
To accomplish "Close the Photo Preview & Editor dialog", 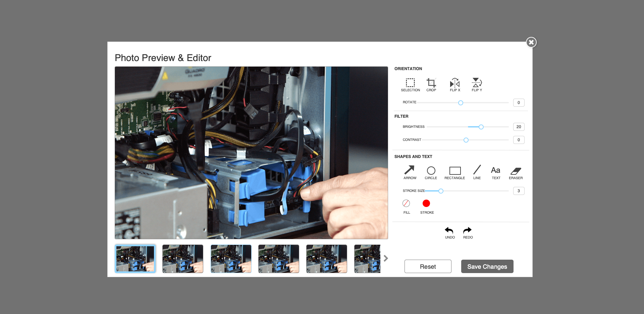I will pos(531,42).
